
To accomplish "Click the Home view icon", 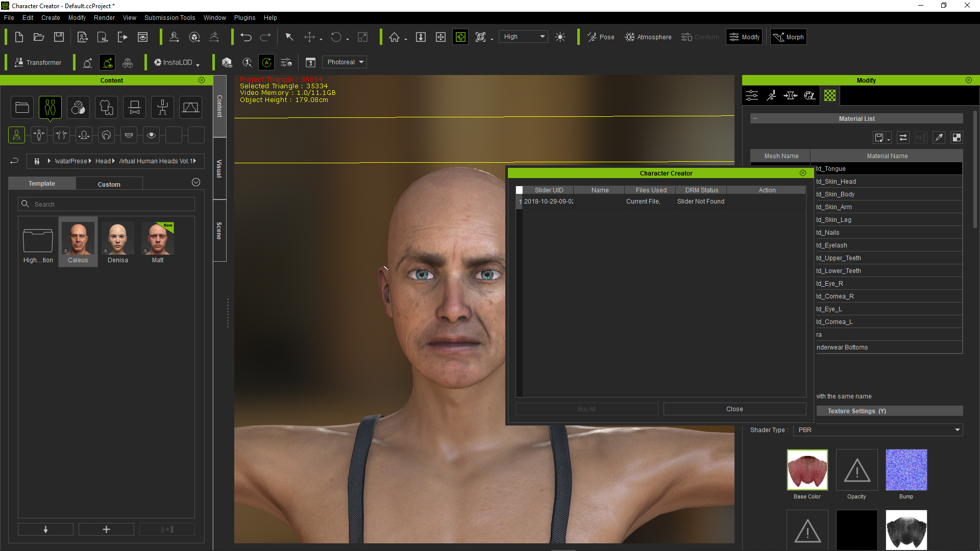I will point(394,37).
